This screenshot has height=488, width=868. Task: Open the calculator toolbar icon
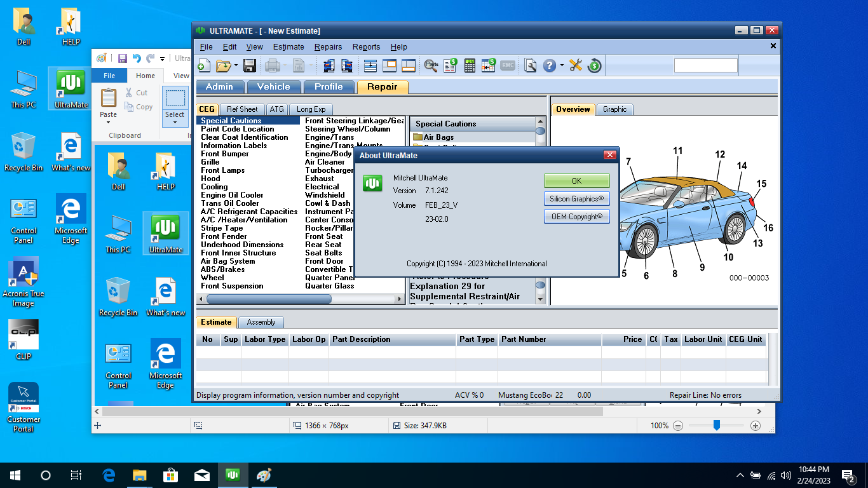470,65
